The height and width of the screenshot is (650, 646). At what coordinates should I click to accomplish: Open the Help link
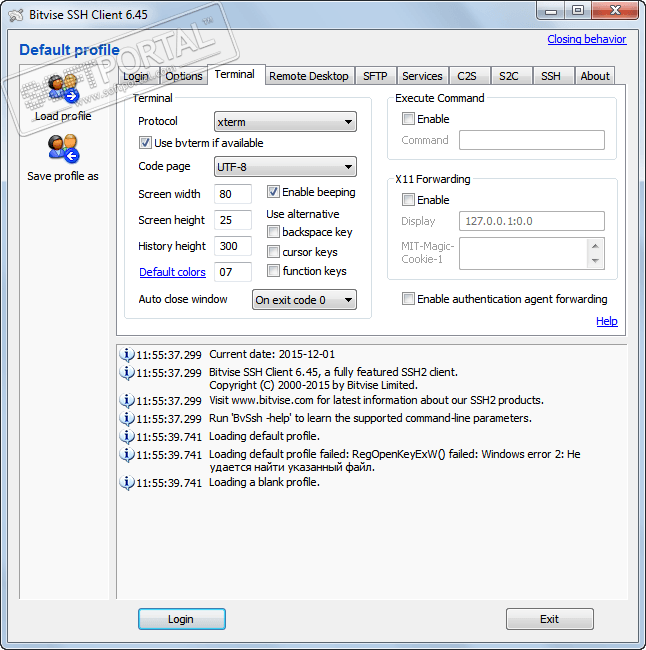(607, 321)
